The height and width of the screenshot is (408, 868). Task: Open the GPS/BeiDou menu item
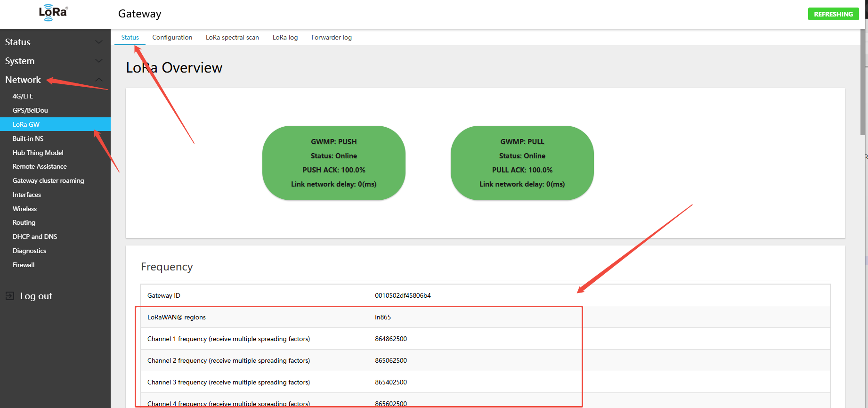point(30,110)
